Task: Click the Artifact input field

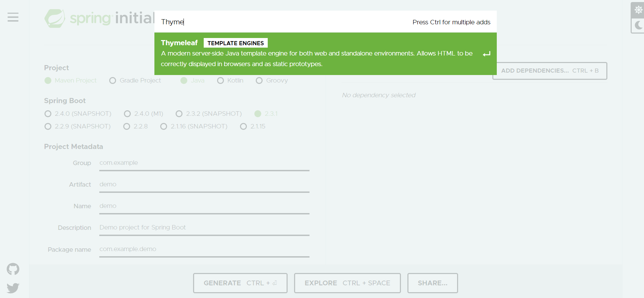Action: click(204, 185)
